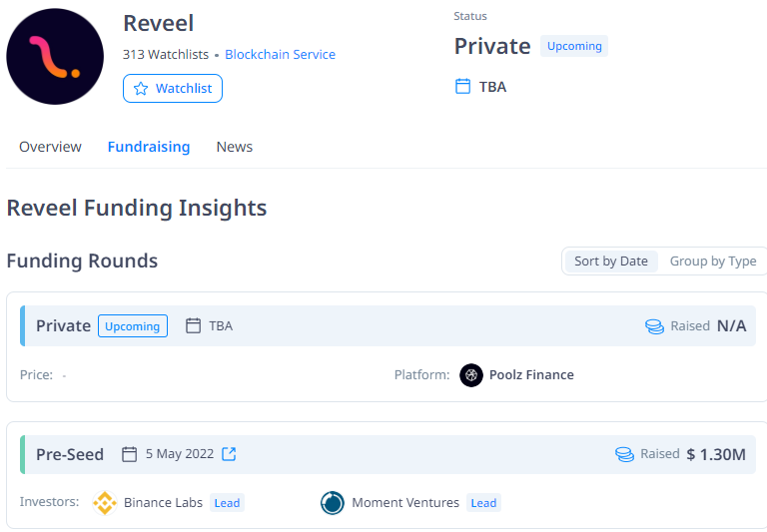
Task: Click coins icon beside Raised N/A
Action: coord(654,326)
